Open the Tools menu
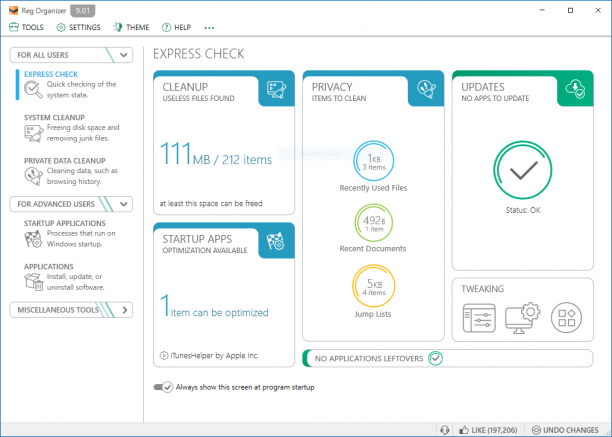Screen dimensions: 612x437 tap(26, 27)
